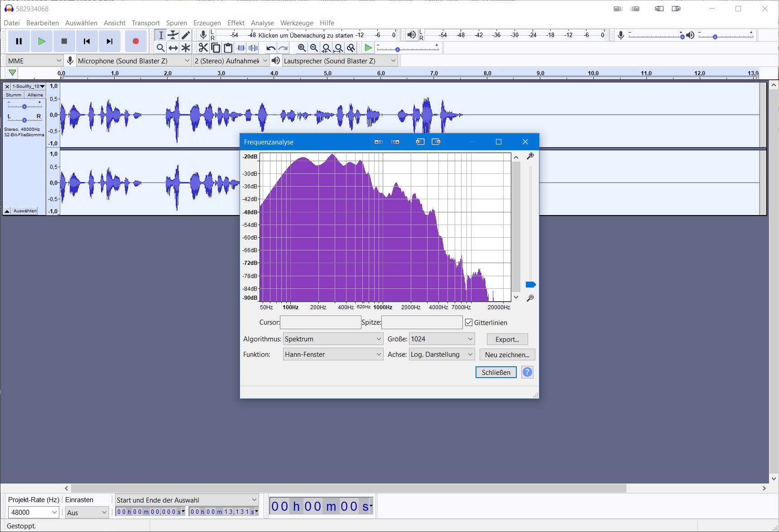Click the Neu zeichnen... button
Image resolution: width=779 pixels, height=532 pixels.
(507, 355)
